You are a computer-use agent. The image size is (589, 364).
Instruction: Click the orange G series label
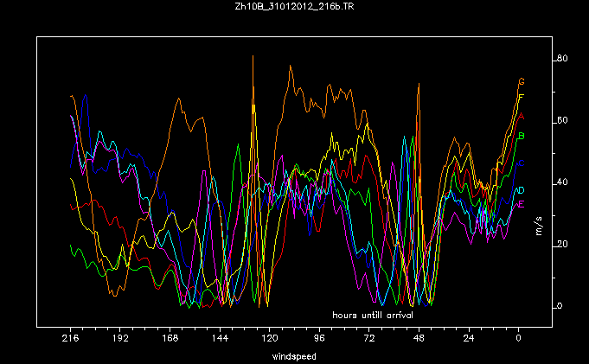[x=522, y=81]
